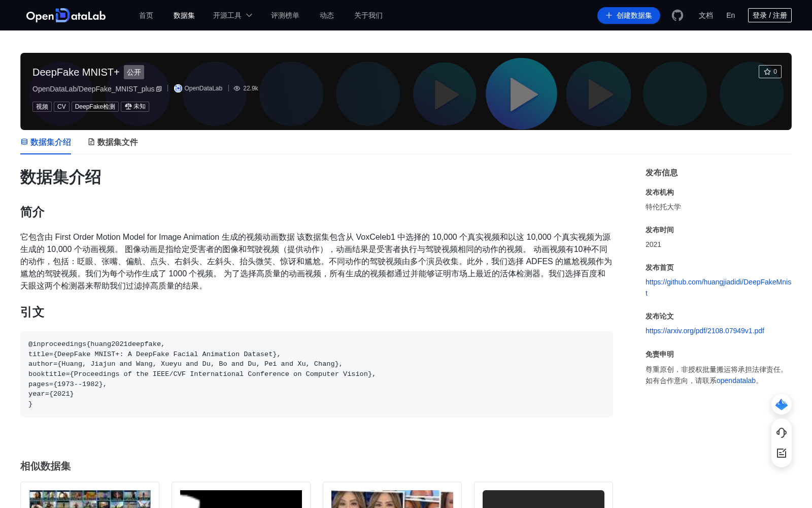This screenshot has width=812, height=508.
Task: Click the 公开 visibility badge
Action: (x=134, y=72)
